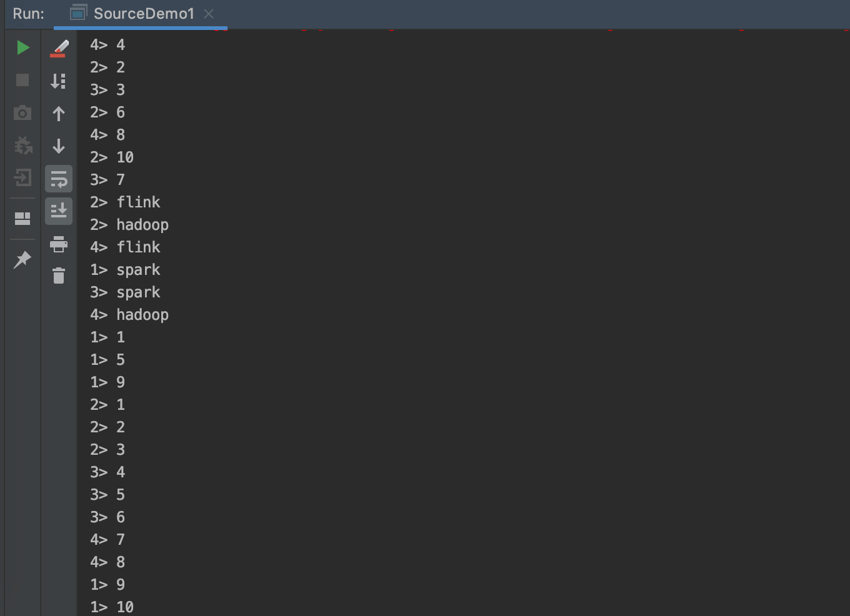The image size is (850, 616).
Task: Click the output line '3> spark'
Action: point(125,292)
